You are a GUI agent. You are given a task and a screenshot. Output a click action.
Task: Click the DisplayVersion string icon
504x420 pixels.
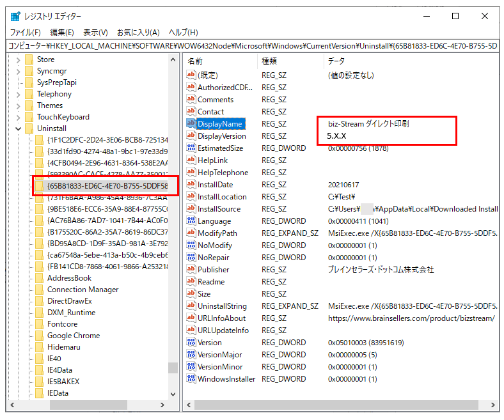pyautogui.click(x=191, y=136)
